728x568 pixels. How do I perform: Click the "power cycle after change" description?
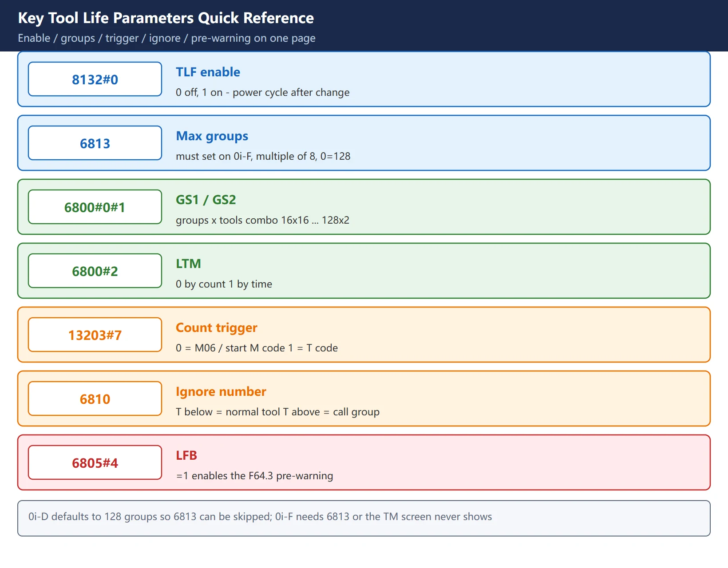pyautogui.click(x=263, y=92)
